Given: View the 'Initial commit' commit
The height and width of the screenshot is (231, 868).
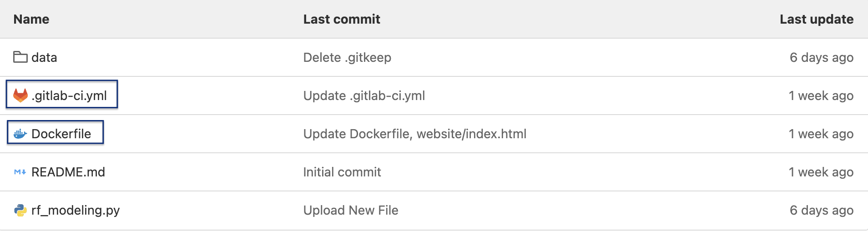Looking at the screenshot, I should tap(342, 172).
